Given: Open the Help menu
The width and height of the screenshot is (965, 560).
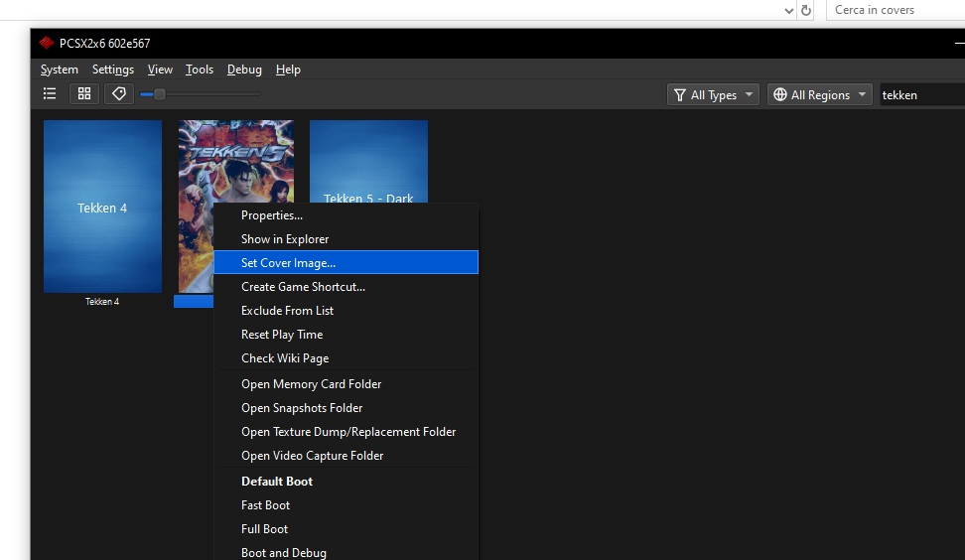Looking at the screenshot, I should click(x=288, y=70).
